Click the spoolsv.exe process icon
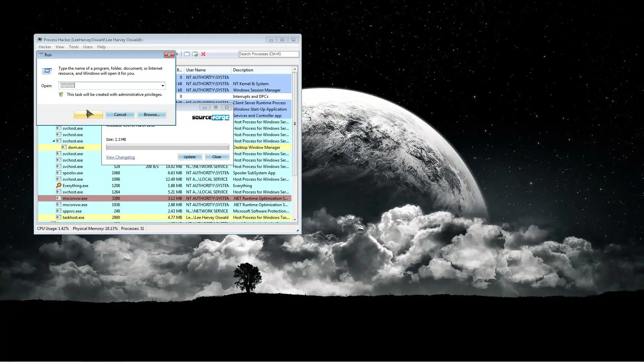This screenshot has height=362, width=644. (x=59, y=173)
